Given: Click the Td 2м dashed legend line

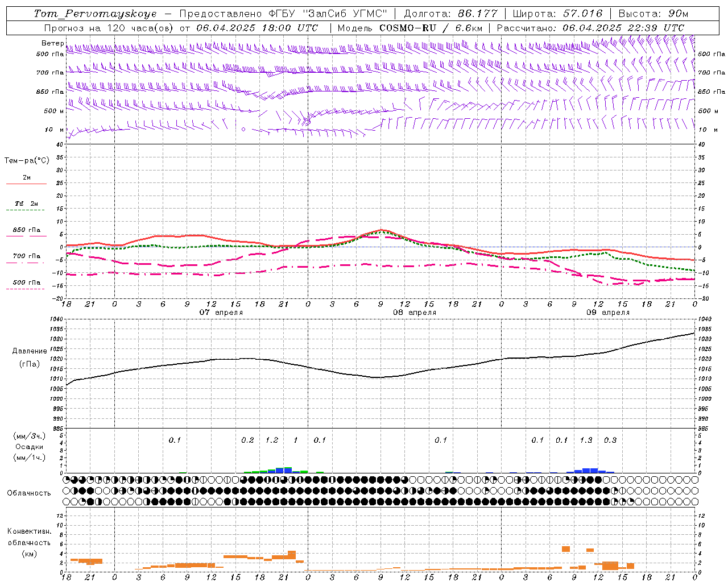Looking at the screenshot, I should coord(25,210).
